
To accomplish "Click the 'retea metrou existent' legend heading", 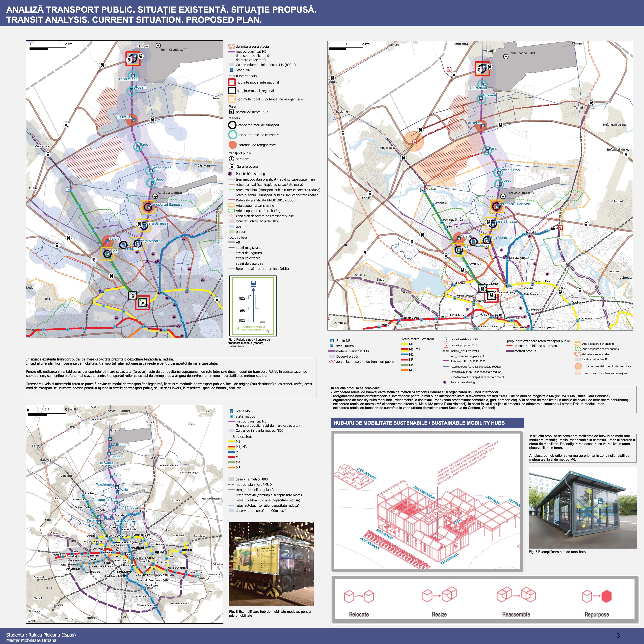I will (418, 339).
